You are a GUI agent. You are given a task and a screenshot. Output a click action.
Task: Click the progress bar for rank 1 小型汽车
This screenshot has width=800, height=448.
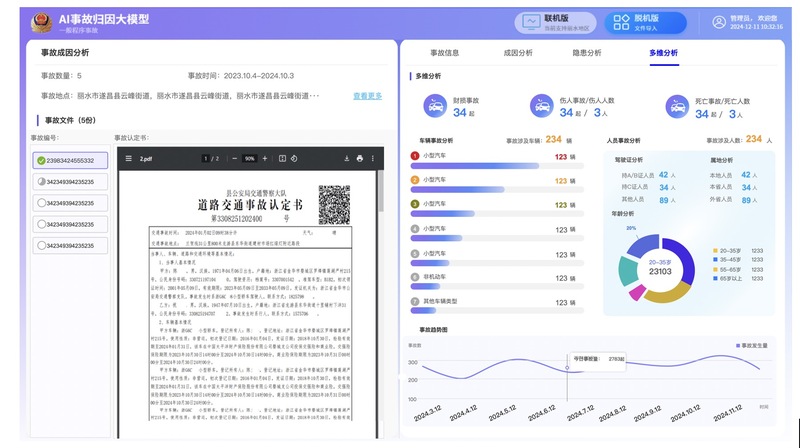point(497,166)
